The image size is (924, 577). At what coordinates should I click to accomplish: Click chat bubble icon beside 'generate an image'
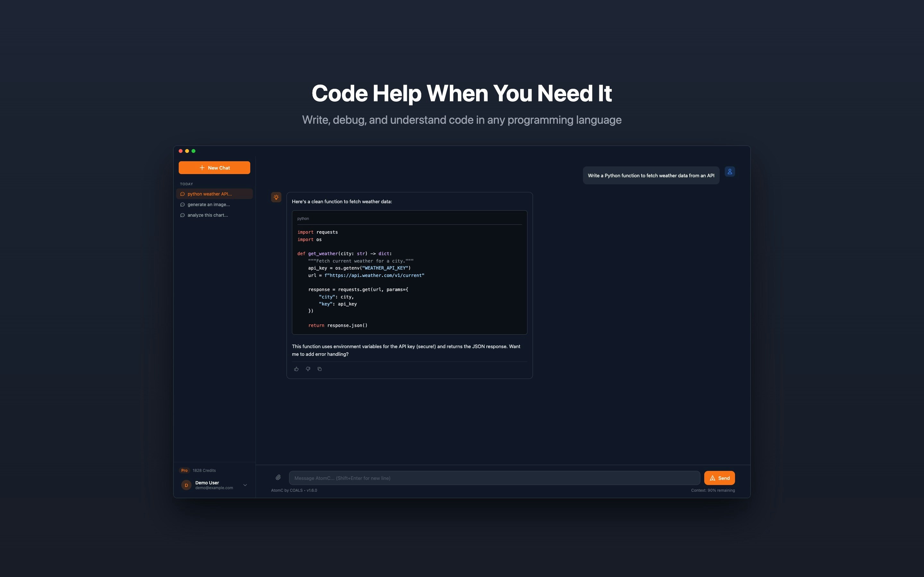click(183, 205)
